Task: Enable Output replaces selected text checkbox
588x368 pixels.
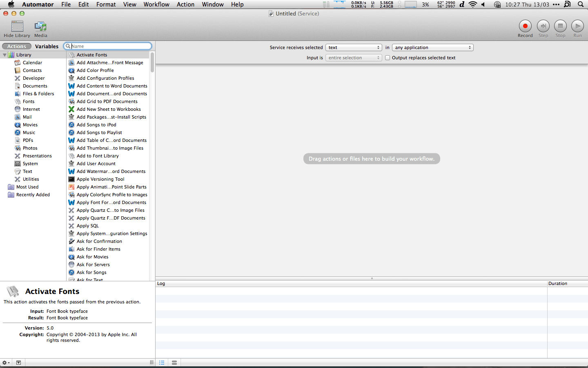Action: click(x=388, y=58)
